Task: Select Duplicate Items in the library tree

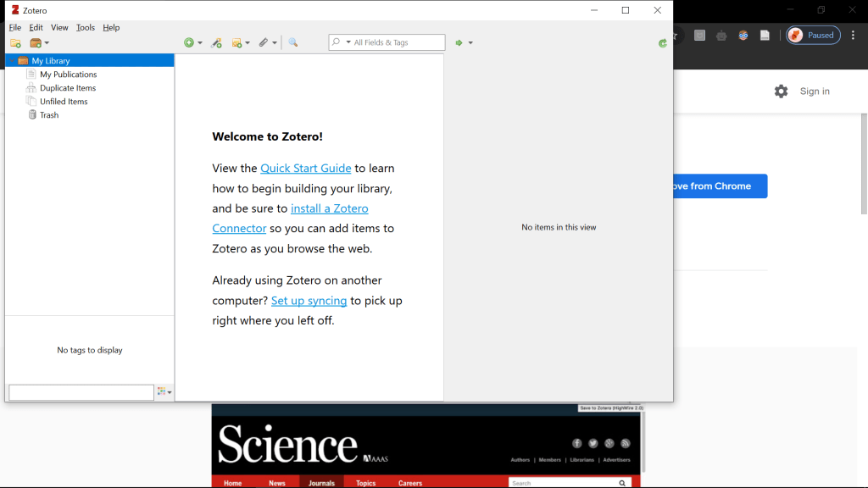Action: coord(68,88)
